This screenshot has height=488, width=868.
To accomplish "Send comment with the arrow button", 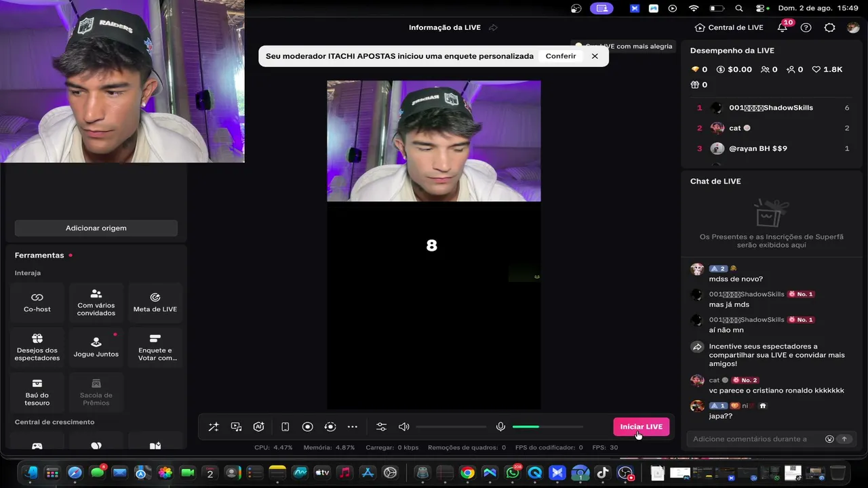I will point(844,439).
